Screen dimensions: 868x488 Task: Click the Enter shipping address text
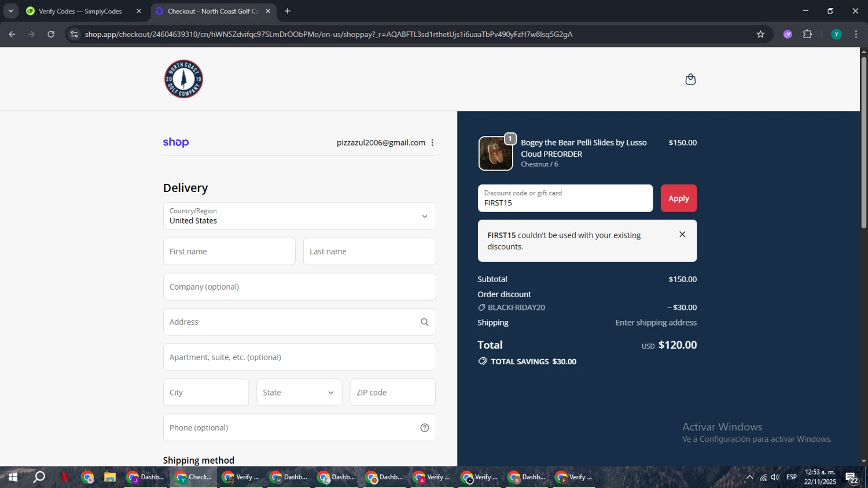(656, 323)
